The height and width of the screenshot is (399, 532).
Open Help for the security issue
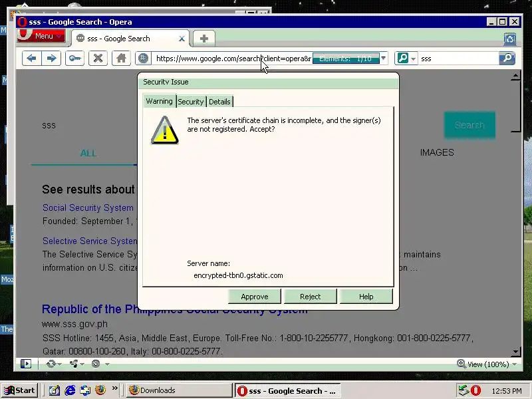pyautogui.click(x=366, y=297)
